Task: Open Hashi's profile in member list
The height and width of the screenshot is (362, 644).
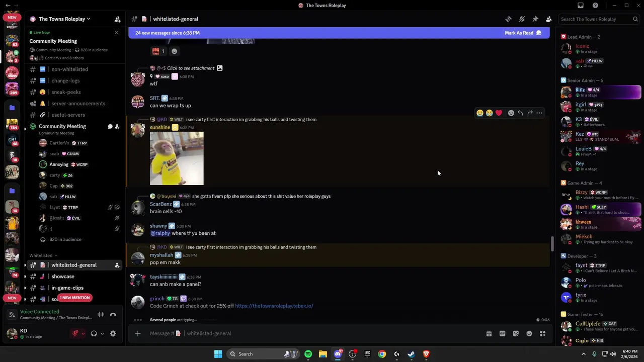Action: point(601,210)
